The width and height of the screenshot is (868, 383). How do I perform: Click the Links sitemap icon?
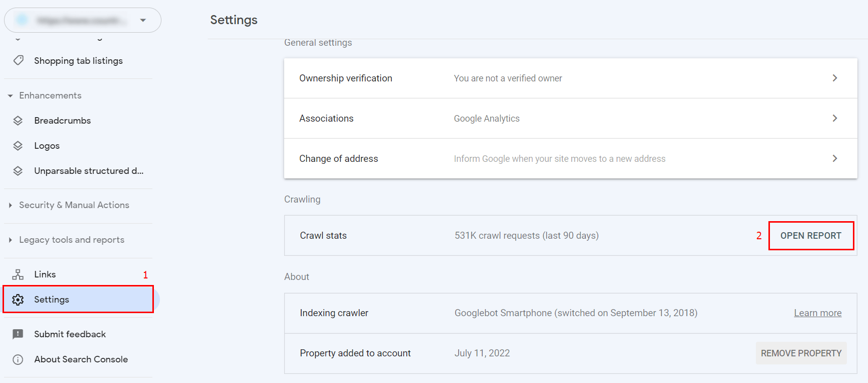click(x=18, y=274)
